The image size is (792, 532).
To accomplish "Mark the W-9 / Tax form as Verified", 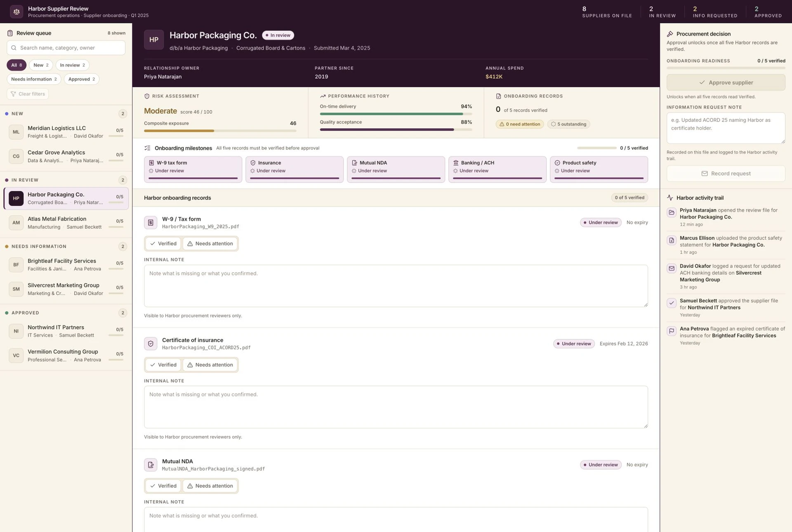I will click(x=163, y=244).
